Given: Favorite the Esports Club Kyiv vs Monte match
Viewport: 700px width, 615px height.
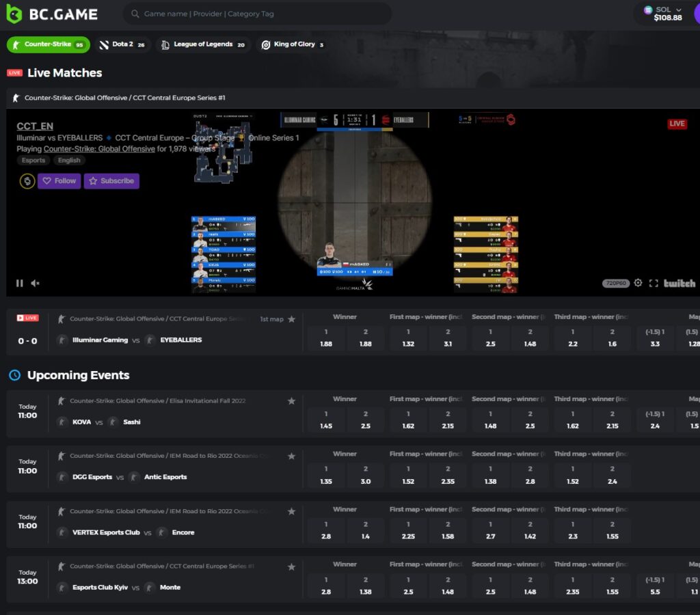Looking at the screenshot, I should 291,566.
